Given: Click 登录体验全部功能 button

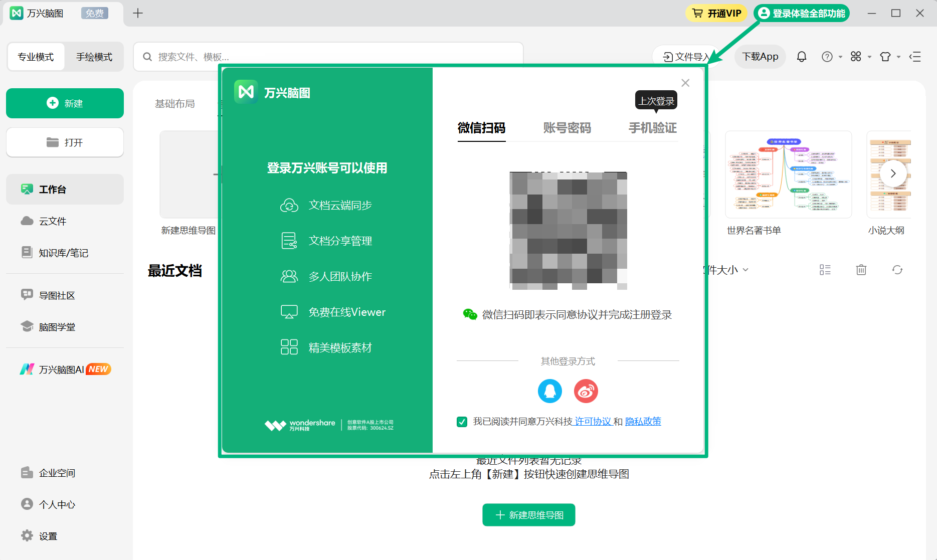Looking at the screenshot, I should coord(802,13).
